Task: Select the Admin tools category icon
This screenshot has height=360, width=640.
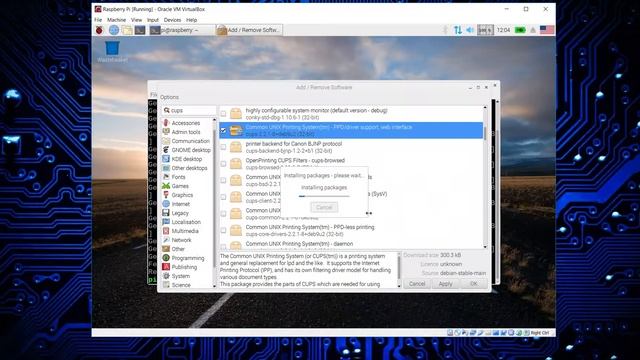Action: point(166,131)
